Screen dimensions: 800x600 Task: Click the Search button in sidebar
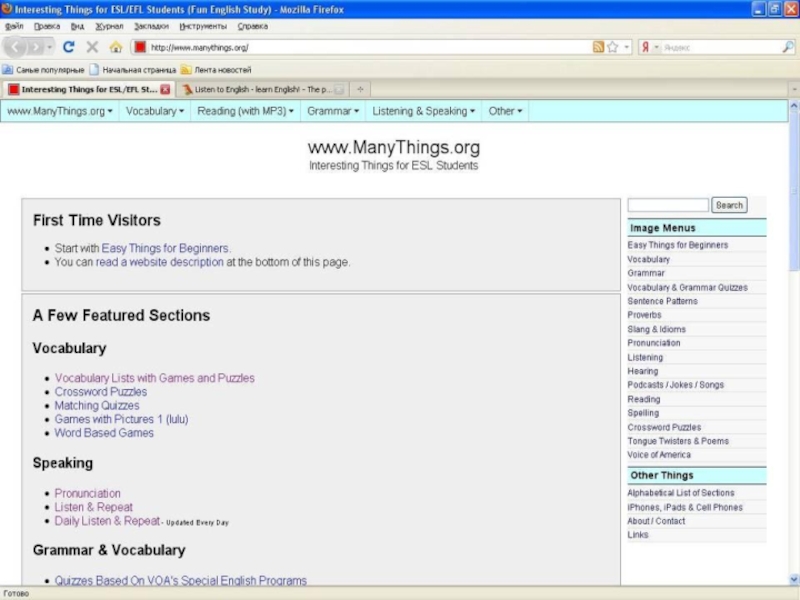coord(729,205)
